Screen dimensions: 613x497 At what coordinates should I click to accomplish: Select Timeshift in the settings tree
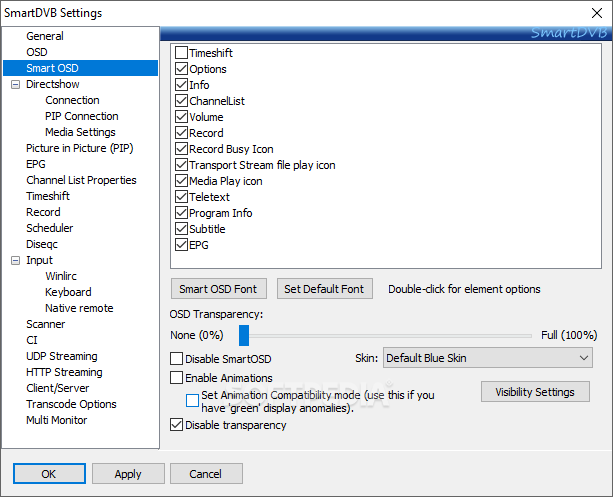[48, 196]
